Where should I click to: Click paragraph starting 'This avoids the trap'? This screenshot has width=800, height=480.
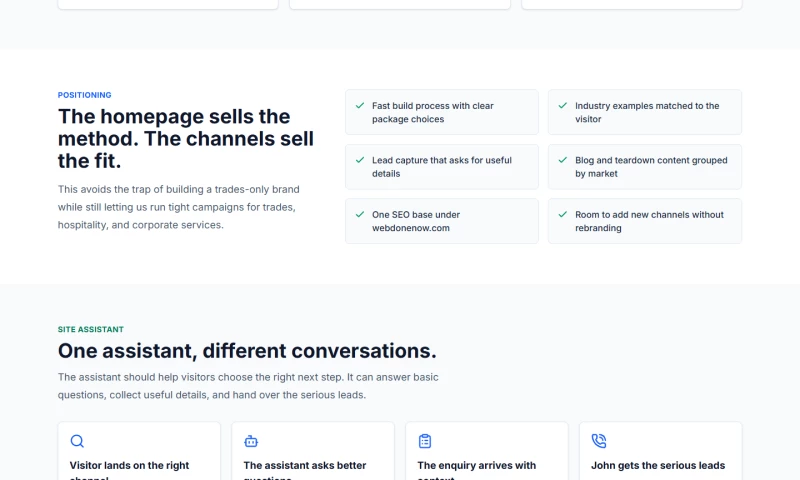coord(179,207)
